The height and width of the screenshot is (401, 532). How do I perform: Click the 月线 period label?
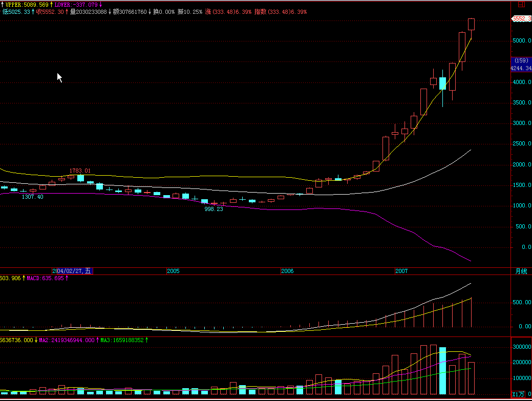point(521,271)
